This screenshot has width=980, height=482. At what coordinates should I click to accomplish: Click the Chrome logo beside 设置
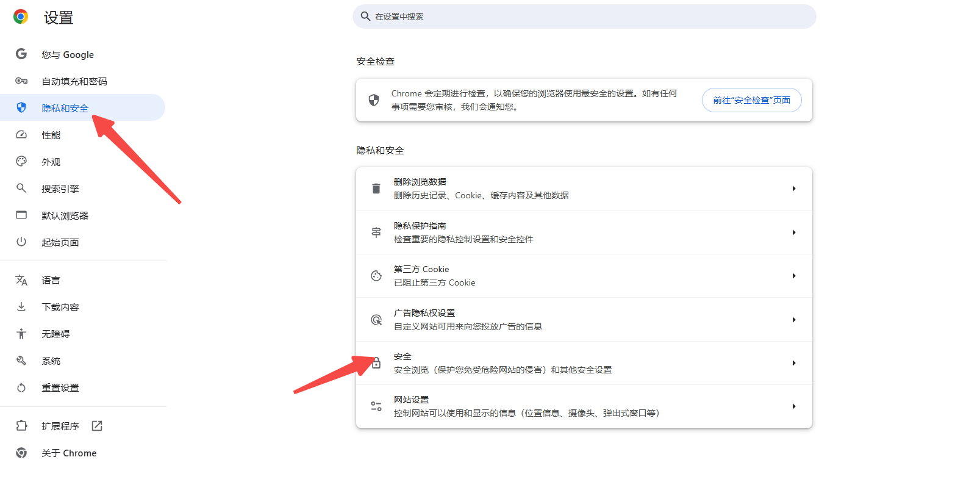tap(21, 16)
